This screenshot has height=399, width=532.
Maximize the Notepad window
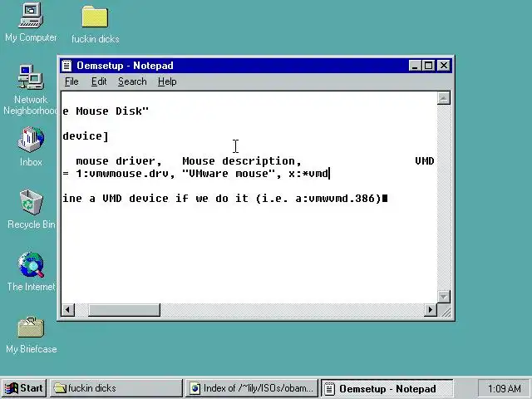(429, 66)
